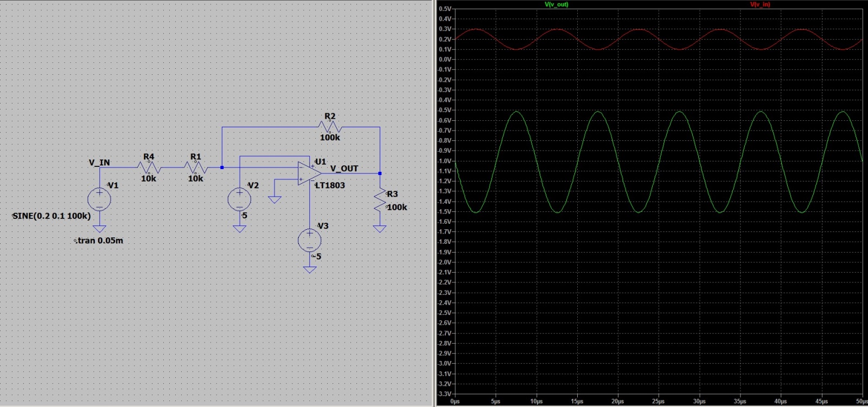The width and height of the screenshot is (868, 407).
Task: Click the U1 reference designator
Action: [321, 161]
